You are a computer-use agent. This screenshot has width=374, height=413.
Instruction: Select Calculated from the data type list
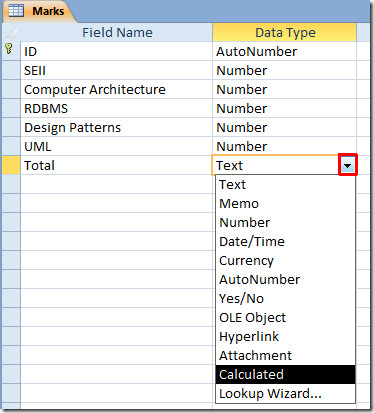coord(285,374)
